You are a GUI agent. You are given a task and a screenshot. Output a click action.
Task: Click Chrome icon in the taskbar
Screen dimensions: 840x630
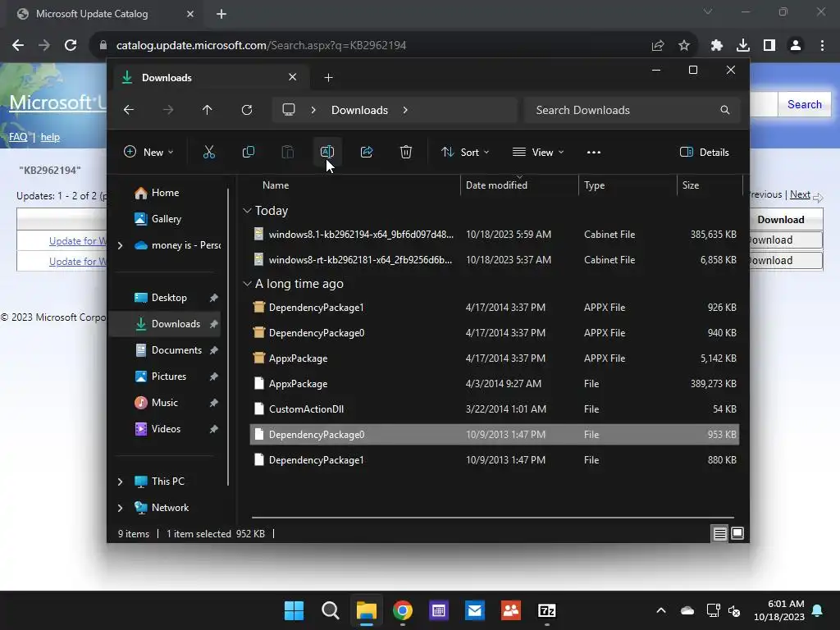click(402, 610)
